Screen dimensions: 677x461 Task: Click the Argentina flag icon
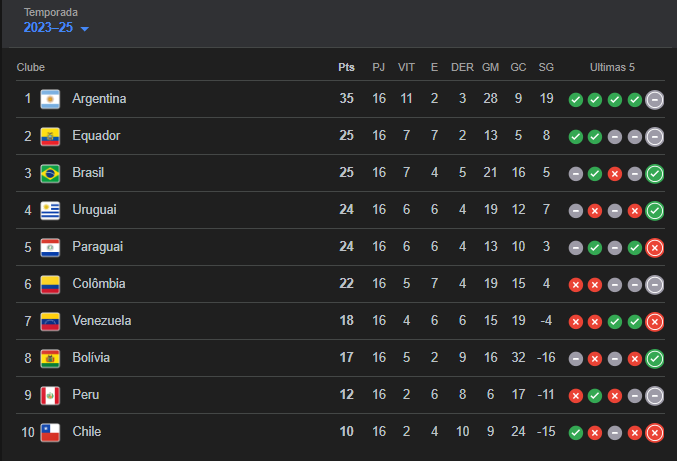tap(51, 99)
